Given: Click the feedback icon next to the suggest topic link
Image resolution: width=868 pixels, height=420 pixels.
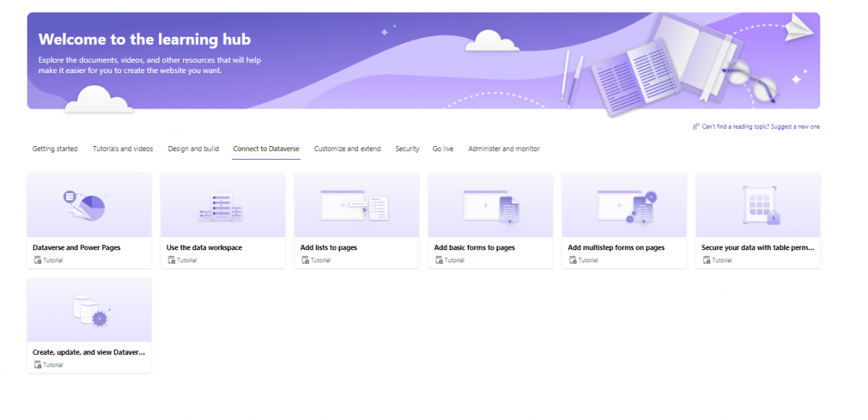Looking at the screenshot, I should (696, 126).
